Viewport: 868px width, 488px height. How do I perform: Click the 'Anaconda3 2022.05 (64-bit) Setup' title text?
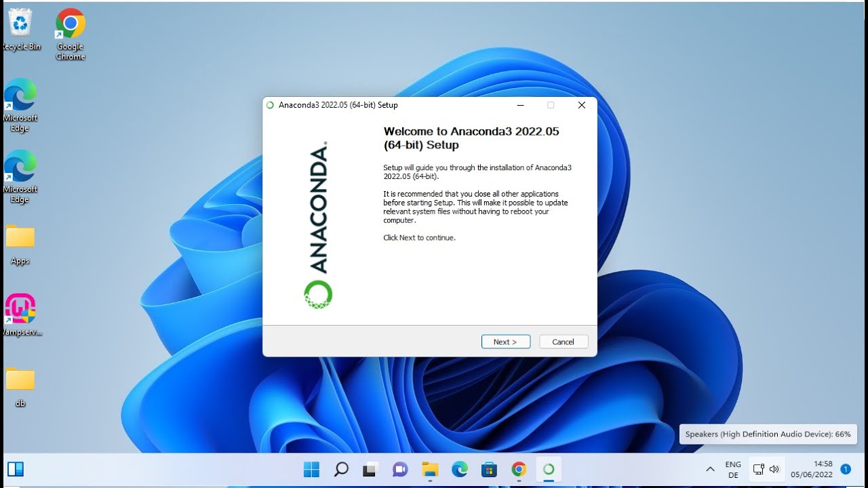pos(338,105)
